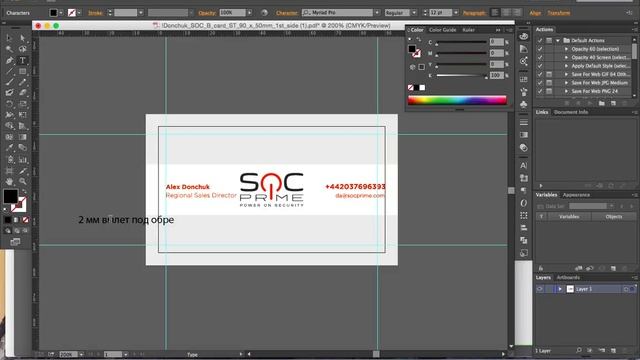Click Create New Action icon in Actions panel

[613, 104]
